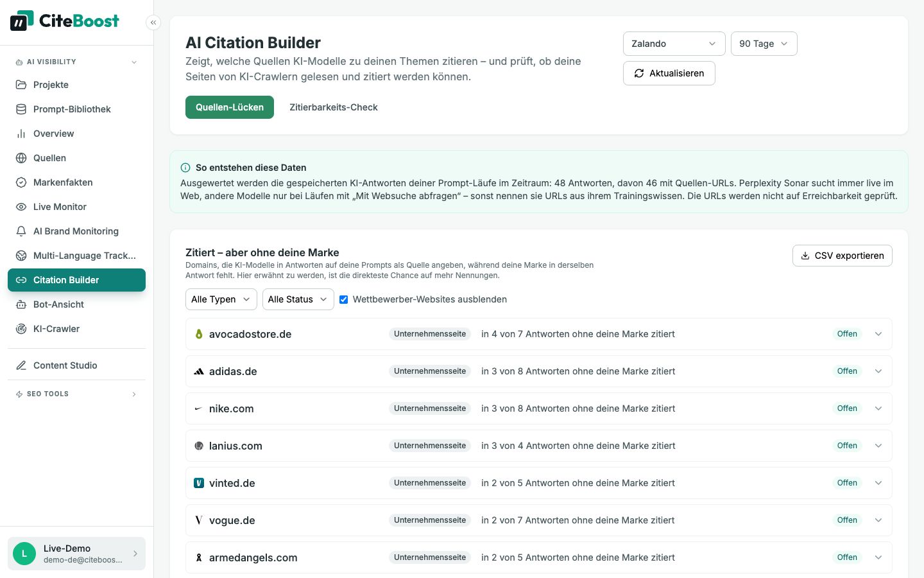Expand the nike.com row chevron

(878, 408)
